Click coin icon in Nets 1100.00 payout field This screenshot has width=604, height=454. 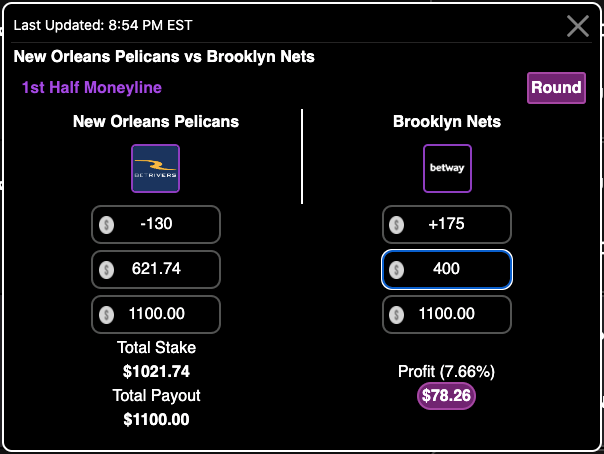pyautogui.click(x=396, y=315)
